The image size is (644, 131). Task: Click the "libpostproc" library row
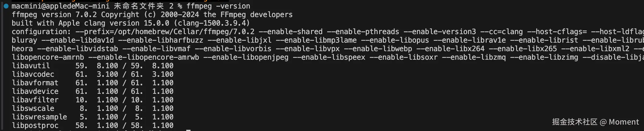(35, 126)
